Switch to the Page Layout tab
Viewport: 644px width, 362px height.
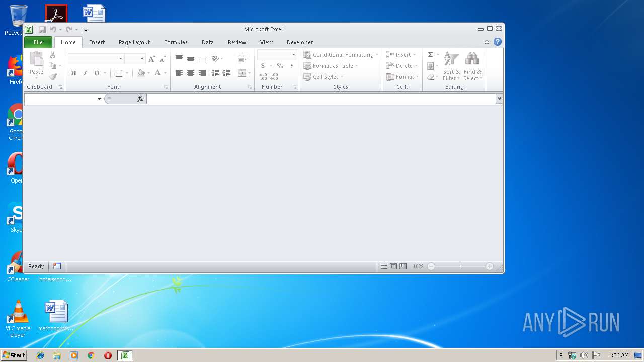click(134, 42)
